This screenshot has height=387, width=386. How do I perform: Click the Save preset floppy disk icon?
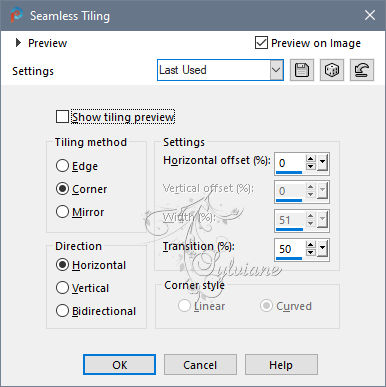pos(302,70)
